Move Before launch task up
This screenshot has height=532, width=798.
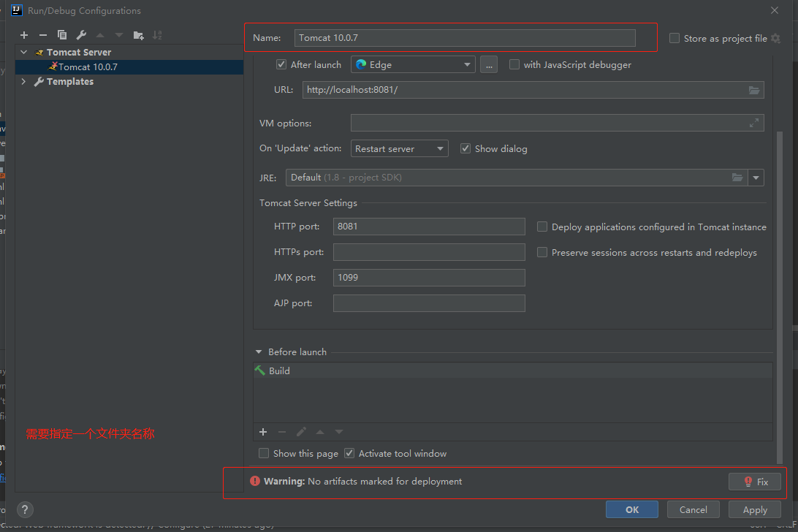(320, 432)
